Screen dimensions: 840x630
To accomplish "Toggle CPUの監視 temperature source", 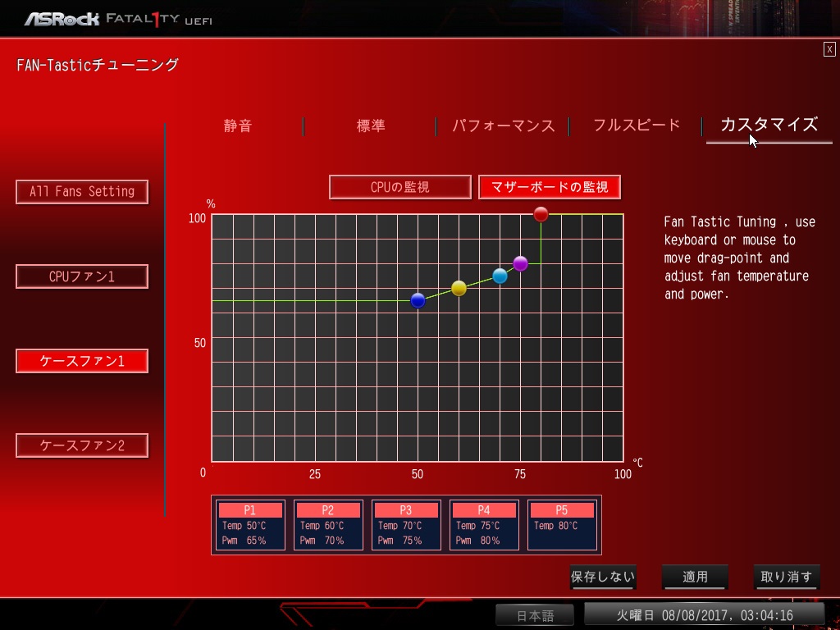I will (x=400, y=187).
